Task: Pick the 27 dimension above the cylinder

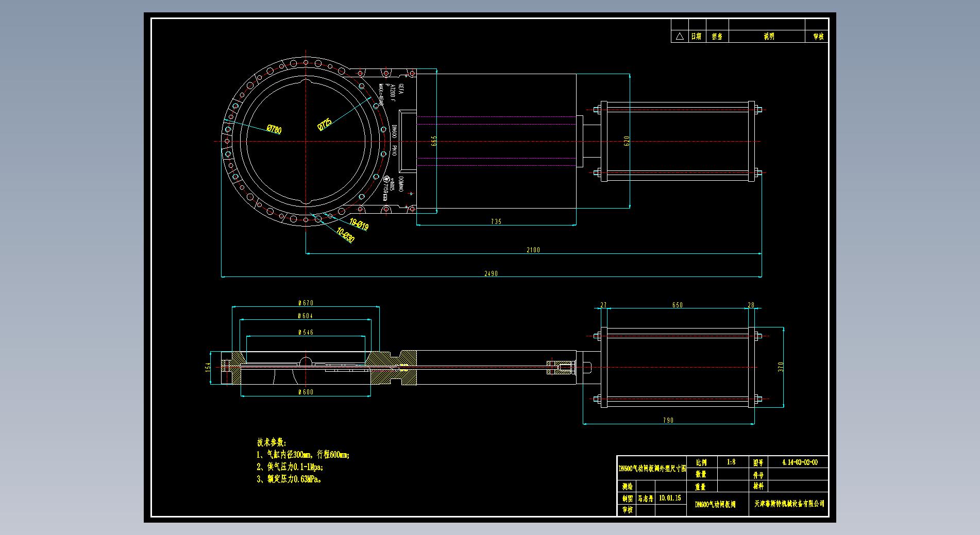Action: pos(603,305)
